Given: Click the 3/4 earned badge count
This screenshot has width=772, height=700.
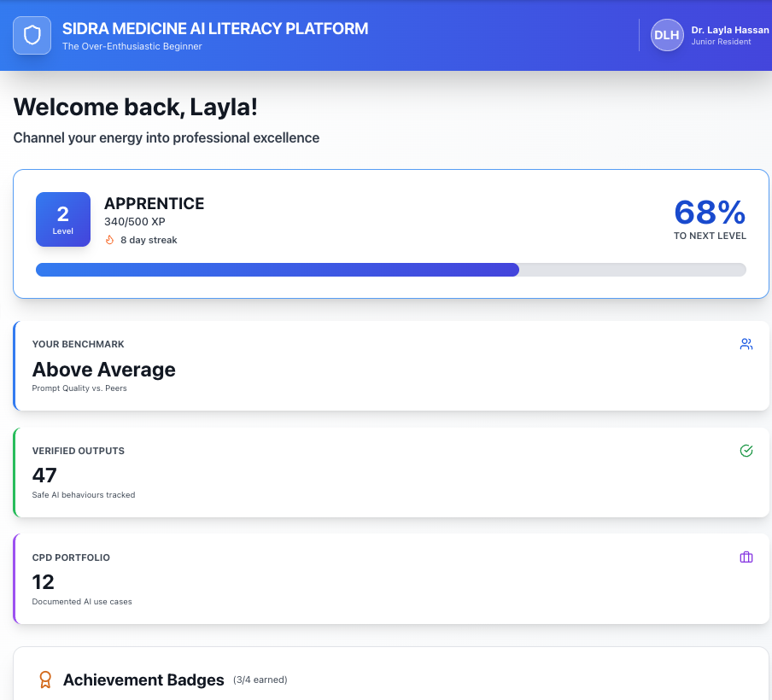Looking at the screenshot, I should 260,680.
